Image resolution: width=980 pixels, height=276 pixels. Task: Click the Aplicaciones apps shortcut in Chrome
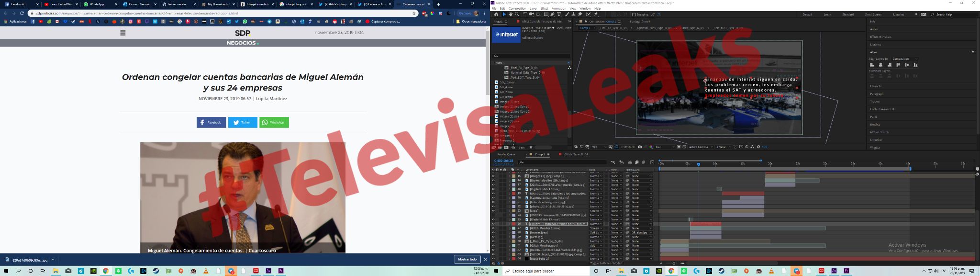pyautogui.click(x=15, y=22)
